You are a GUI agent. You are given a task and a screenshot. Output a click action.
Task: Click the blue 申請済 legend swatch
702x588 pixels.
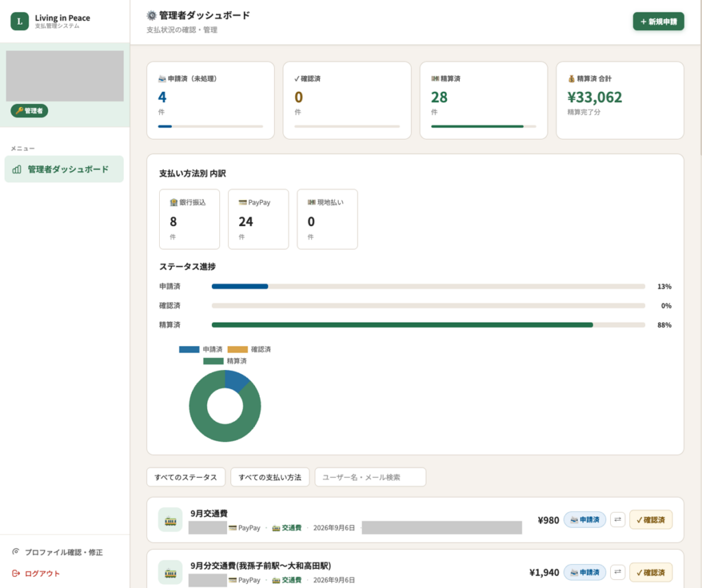pyautogui.click(x=189, y=349)
